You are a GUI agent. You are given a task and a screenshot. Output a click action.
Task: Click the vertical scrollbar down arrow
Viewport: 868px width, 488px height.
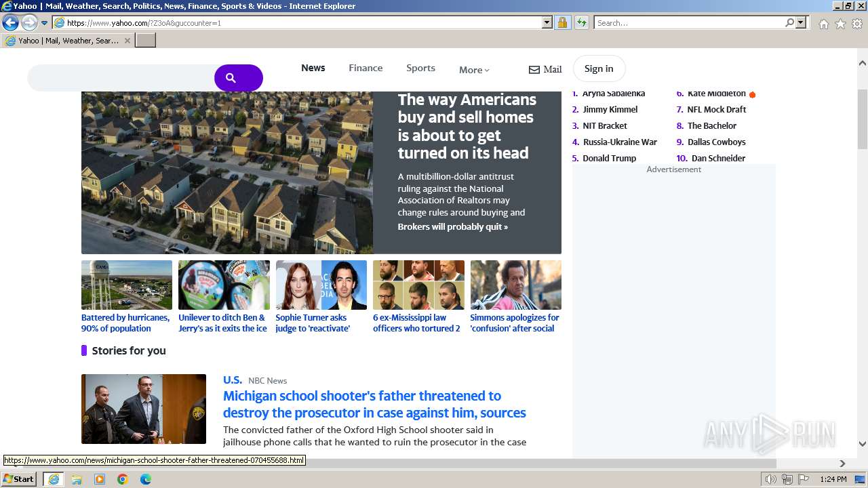[863, 444]
